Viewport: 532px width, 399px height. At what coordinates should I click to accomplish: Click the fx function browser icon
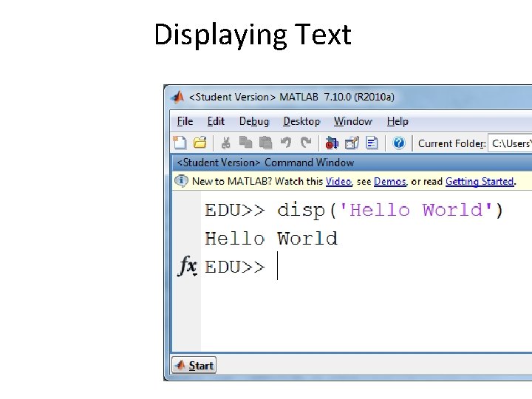(x=187, y=266)
